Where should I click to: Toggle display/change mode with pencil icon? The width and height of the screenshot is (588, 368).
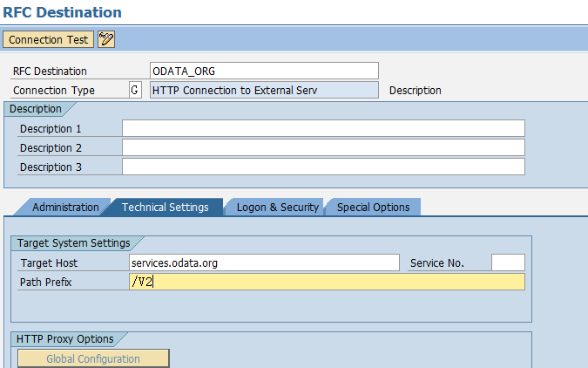click(x=106, y=39)
